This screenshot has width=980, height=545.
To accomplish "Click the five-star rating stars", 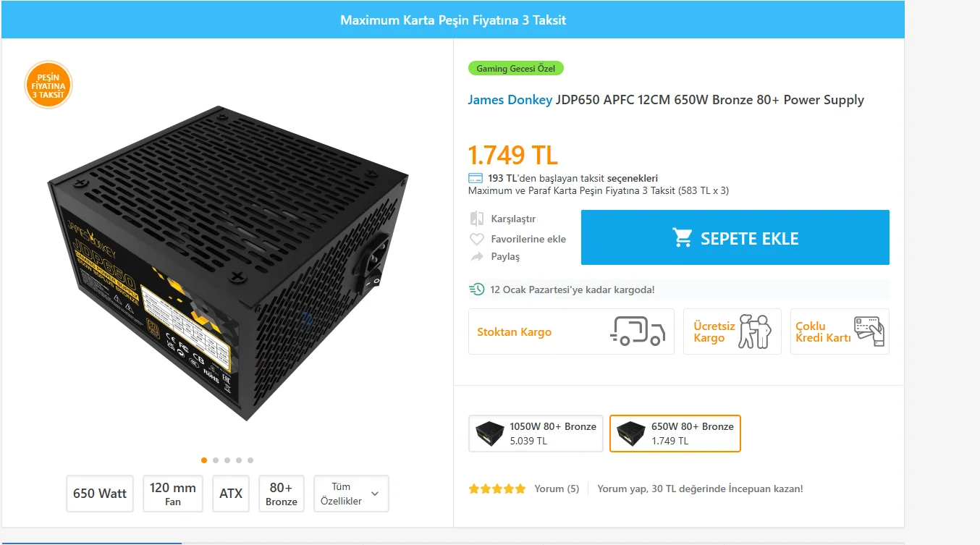I will (x=497, y=489).
